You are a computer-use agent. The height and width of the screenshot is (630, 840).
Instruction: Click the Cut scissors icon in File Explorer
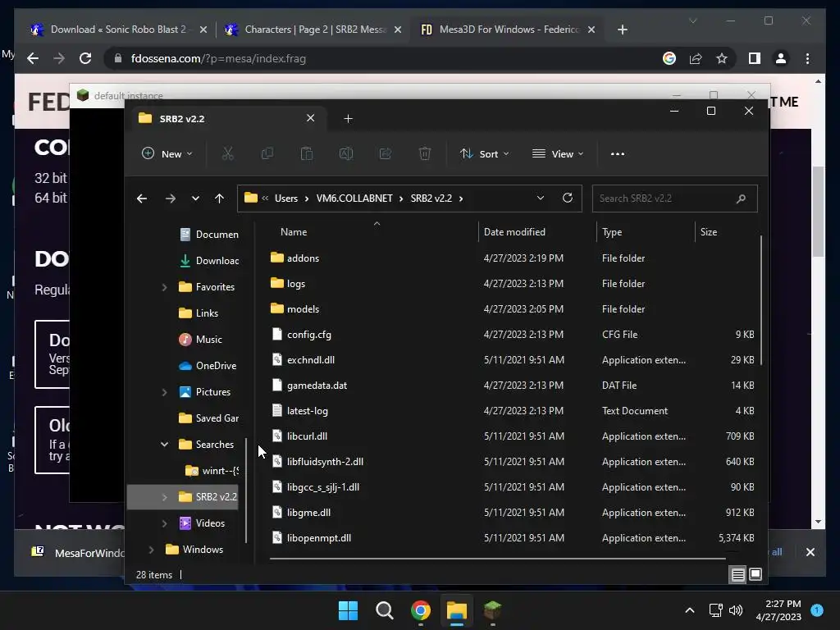point(228,153)
